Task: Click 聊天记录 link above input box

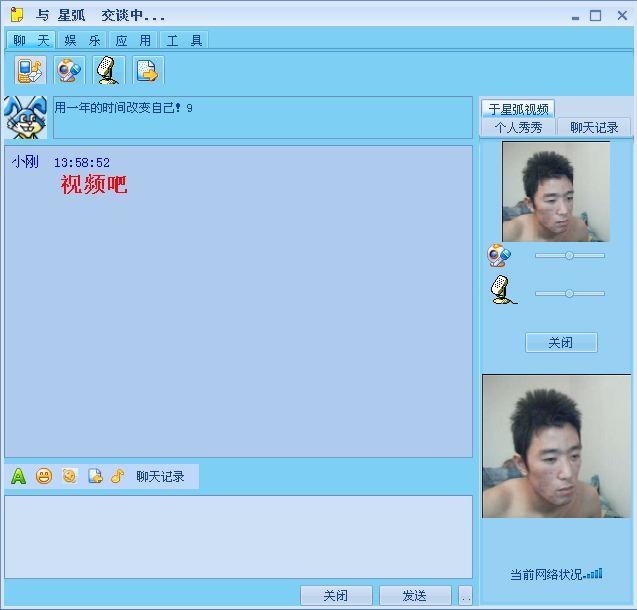Action: pyautogui.click(x=160, y=476)
